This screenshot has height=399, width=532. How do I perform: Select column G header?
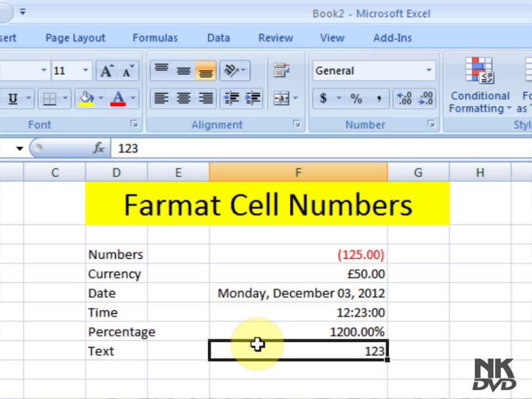coord(418,172)
